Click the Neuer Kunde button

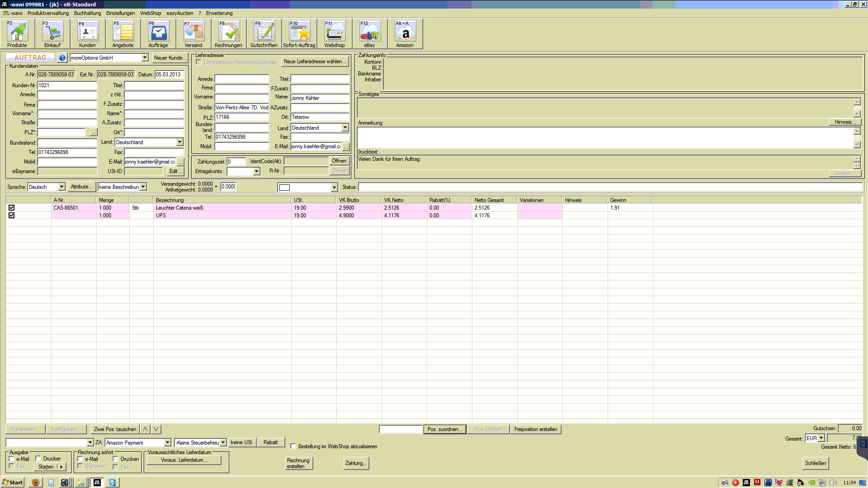[x=170, y=58]
